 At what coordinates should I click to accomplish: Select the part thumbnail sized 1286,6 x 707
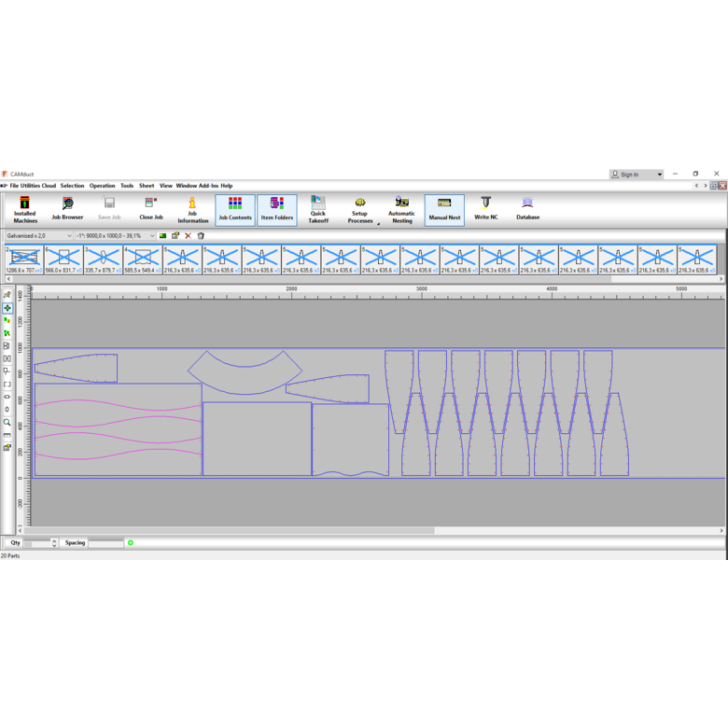24,260
